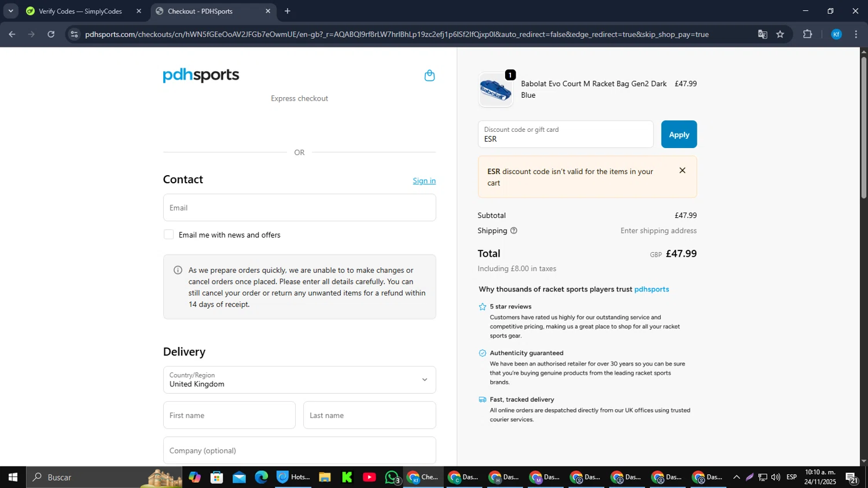Open Microsoft Edge from the taskbar
This screenshot has width=868, height=488.
(x=262, y=477)
